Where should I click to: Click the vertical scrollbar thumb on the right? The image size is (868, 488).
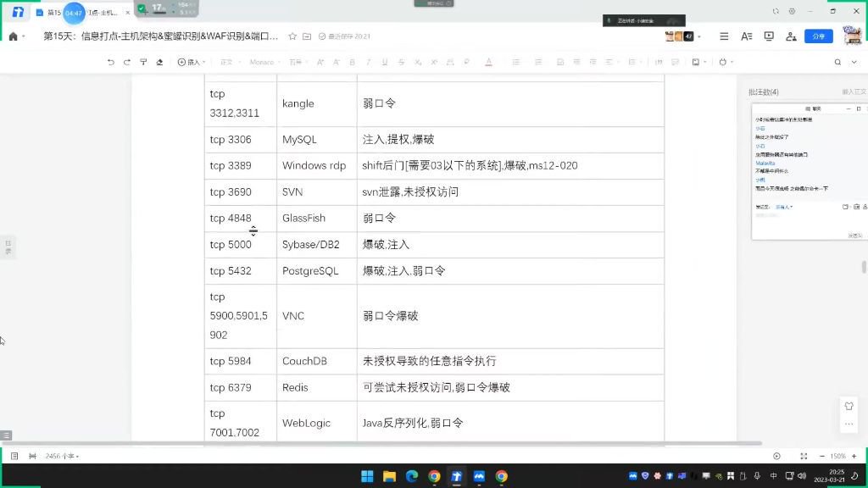pyautogui.click(x=864, y=267)
